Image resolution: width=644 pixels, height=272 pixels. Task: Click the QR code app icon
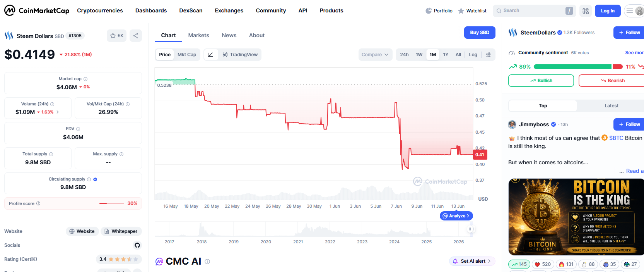tap(586, 11)
